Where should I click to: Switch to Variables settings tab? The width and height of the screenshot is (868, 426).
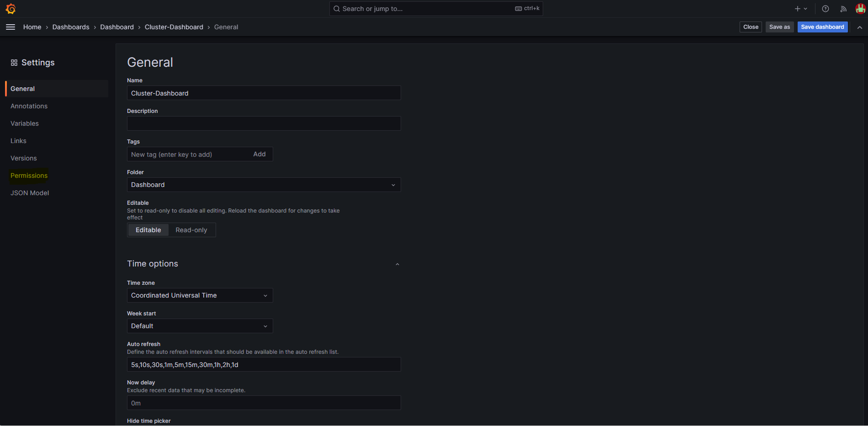pyautogui.click(x=25, y=123)
